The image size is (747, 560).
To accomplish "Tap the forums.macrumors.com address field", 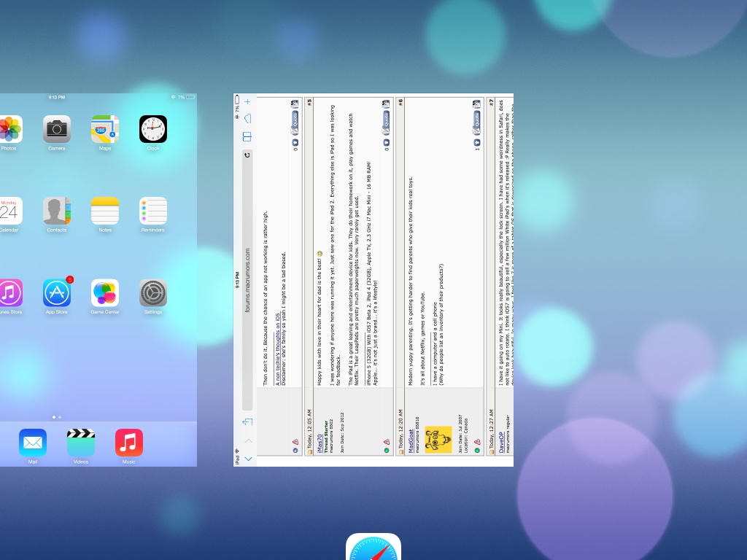I will pyautogui.click(x=247, y=280).
